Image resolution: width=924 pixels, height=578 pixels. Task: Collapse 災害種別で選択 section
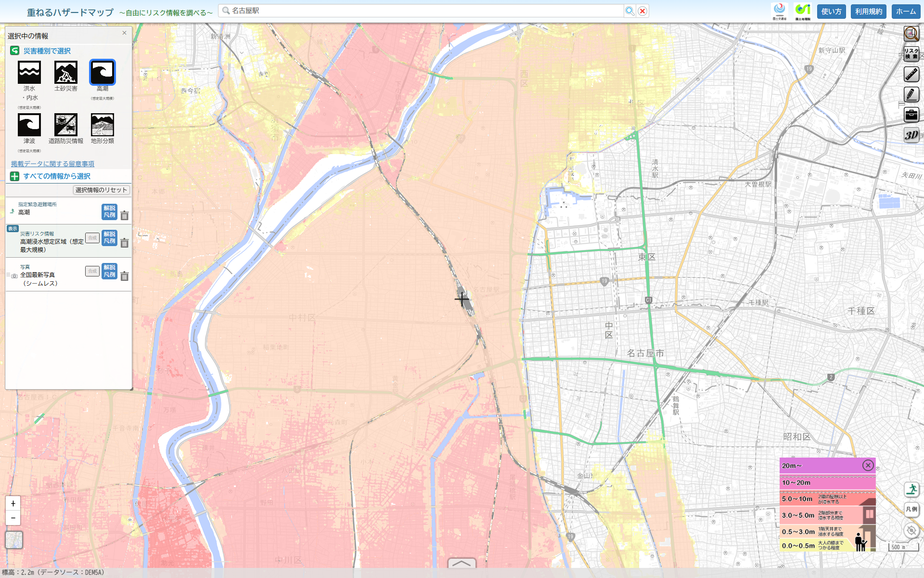(x=47, y=51)
